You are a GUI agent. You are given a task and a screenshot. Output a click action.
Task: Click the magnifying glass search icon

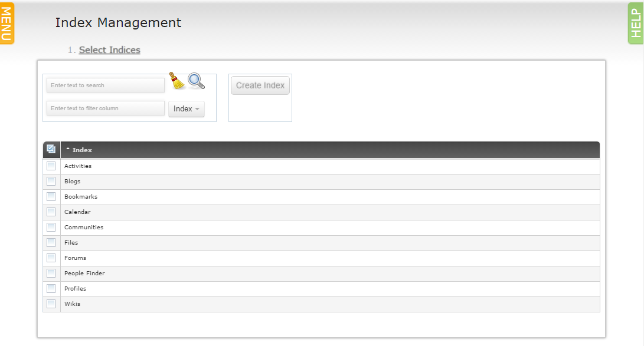197,81
